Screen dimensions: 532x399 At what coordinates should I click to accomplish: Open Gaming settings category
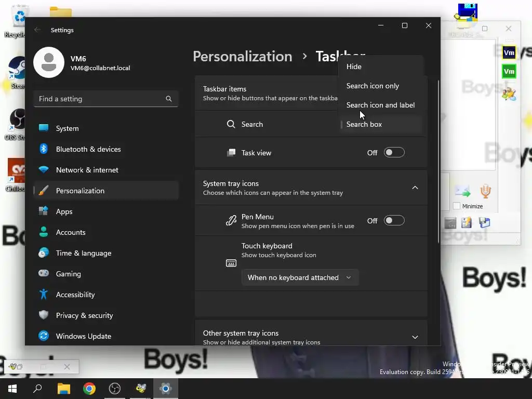[x=106, y=274]
